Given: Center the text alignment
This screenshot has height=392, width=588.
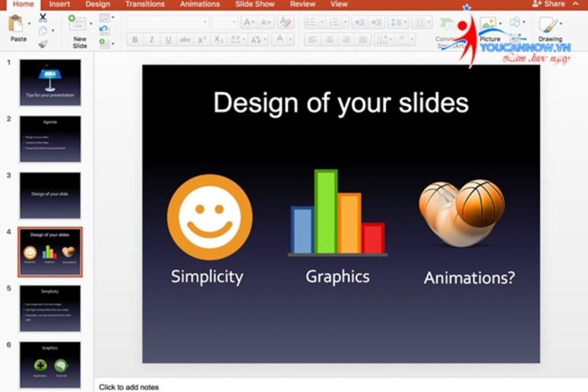Looking at the screenshot, I should click(x=329, y=40).
